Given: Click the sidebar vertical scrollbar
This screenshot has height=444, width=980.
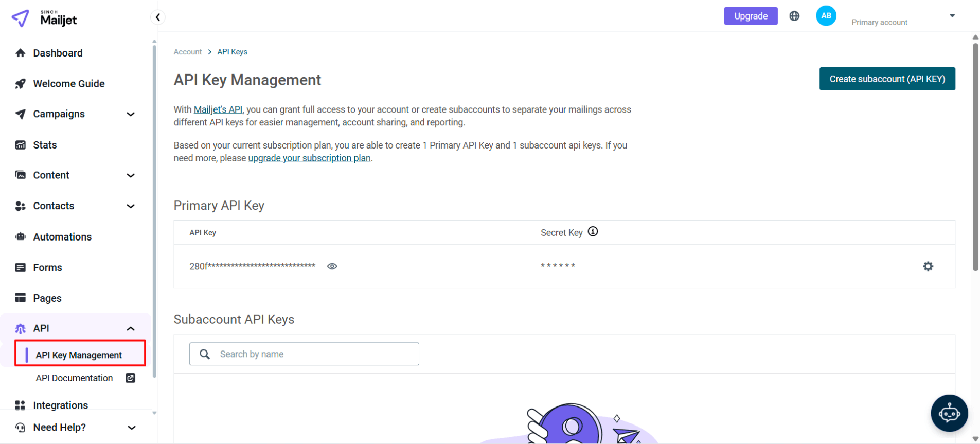Looking at the screenshot, I should 154,212.
